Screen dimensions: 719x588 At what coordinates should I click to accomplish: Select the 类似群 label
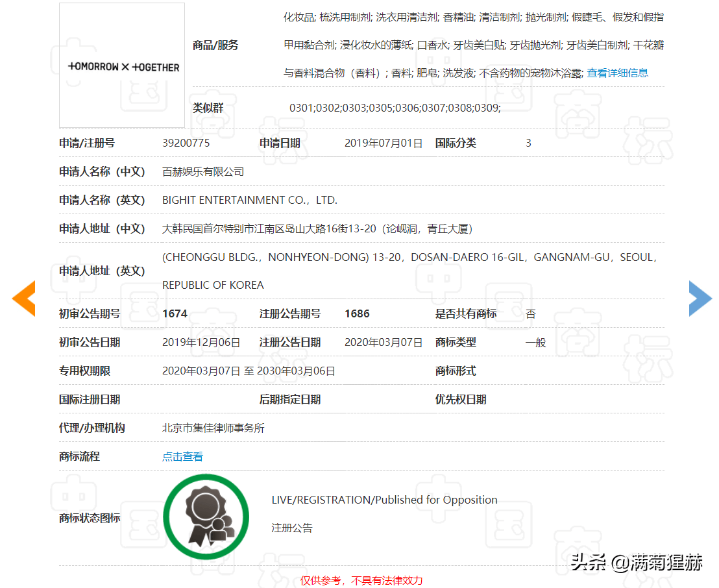208,108
